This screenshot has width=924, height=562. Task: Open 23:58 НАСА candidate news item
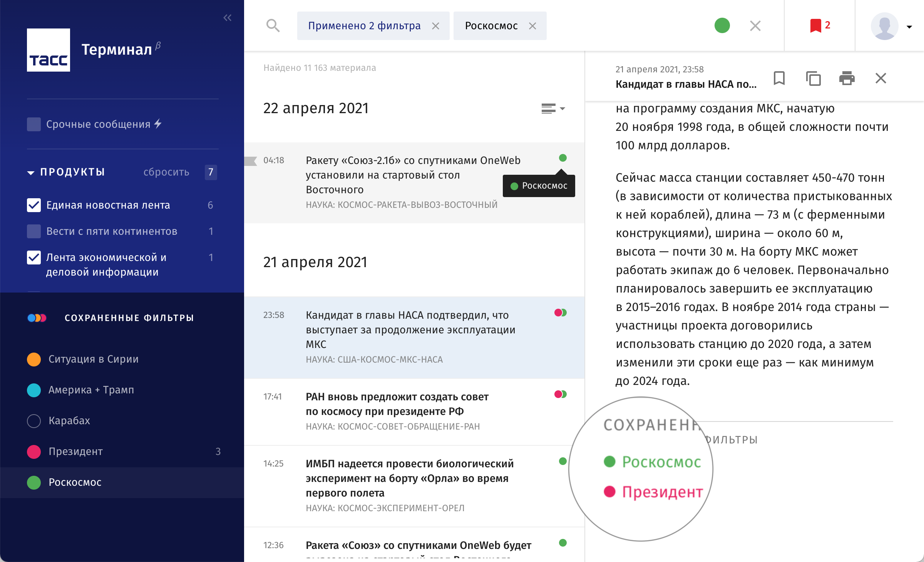pos(414,337)
